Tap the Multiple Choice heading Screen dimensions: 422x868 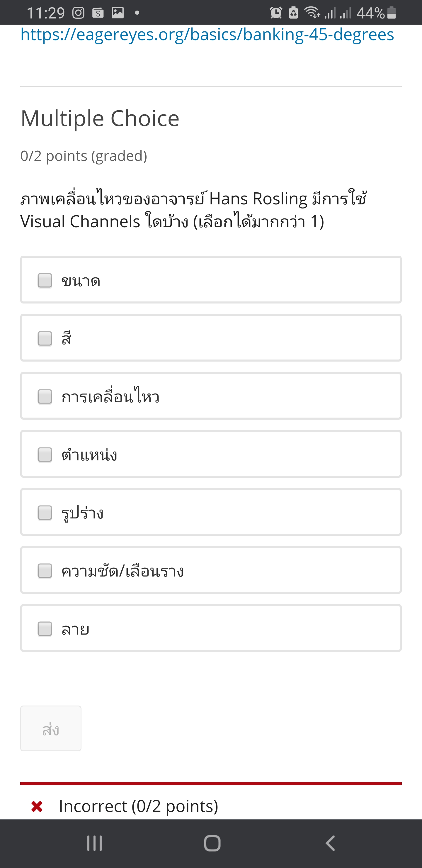point(100,118)
